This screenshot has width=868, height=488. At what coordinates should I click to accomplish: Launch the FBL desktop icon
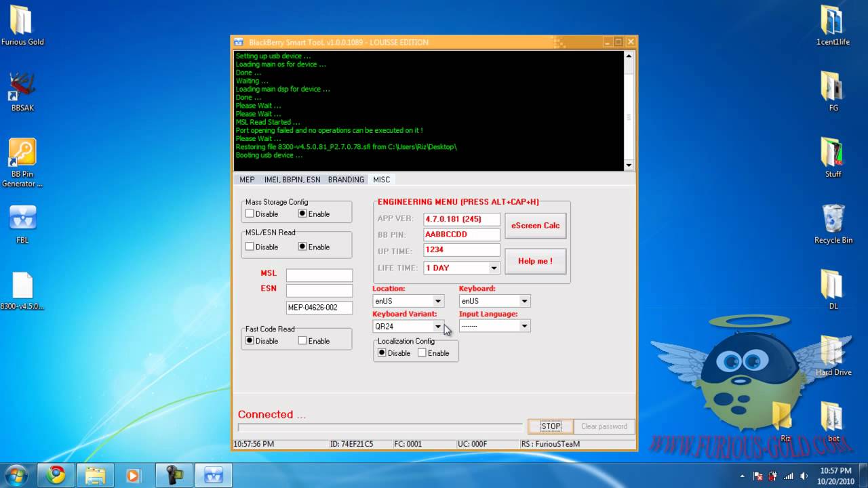click(22, 224)
